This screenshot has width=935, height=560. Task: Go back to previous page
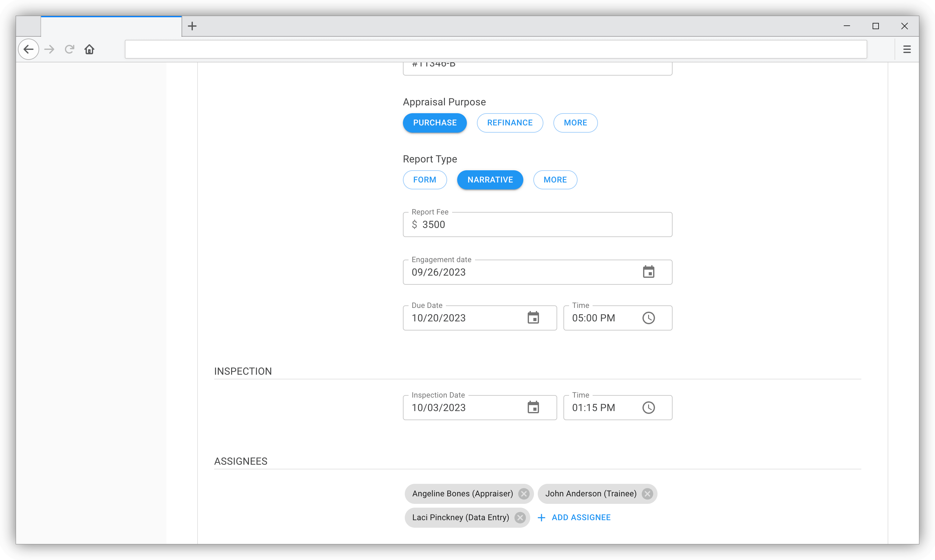29,50
